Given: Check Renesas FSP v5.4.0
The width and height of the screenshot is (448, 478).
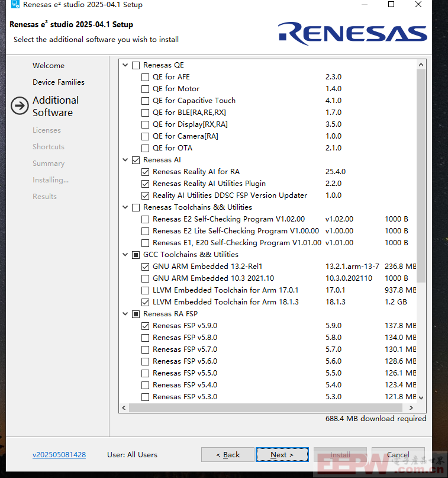Looking at the screenshot, I should coord(145,386).
